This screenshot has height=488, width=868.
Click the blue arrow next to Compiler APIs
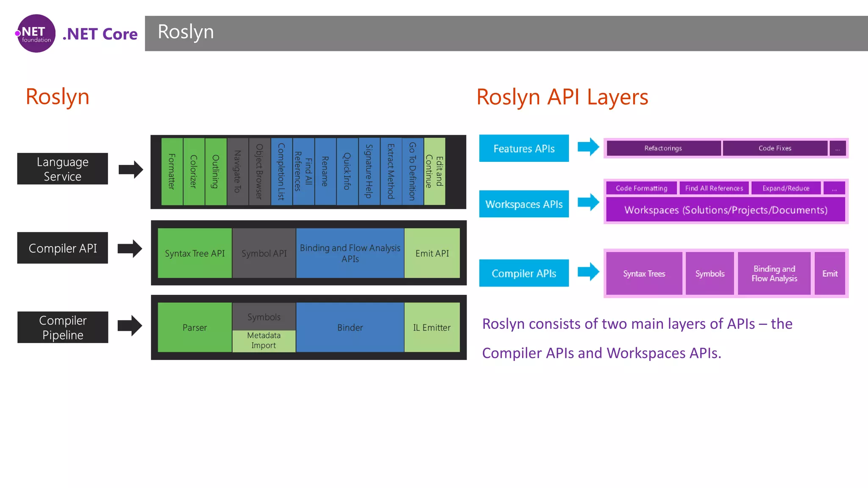(x=588, y=272)
